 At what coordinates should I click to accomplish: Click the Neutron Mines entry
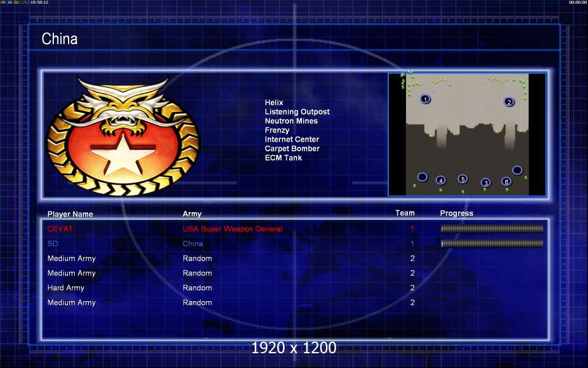[291, 121]
